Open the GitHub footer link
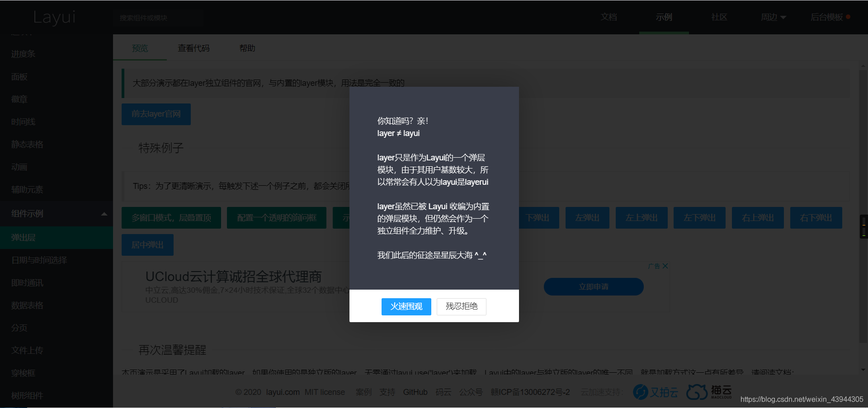868x408 pixels. click(415, 392)
